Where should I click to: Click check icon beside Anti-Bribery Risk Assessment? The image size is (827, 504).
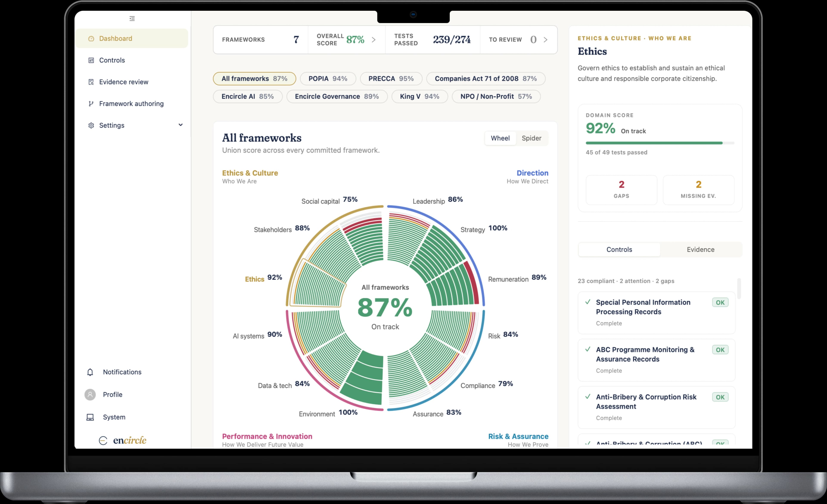click(588, 396)
